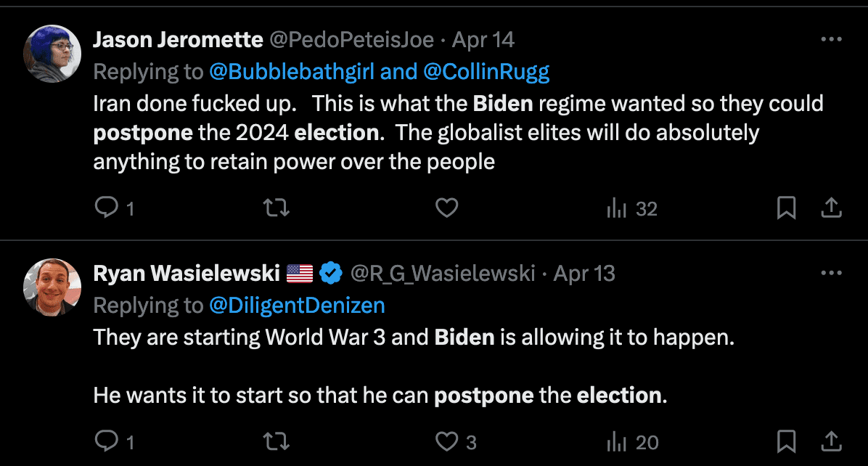Open more options on Ryan Wasielewski's tweet
The image size is (868, 466).
point(831,273)
